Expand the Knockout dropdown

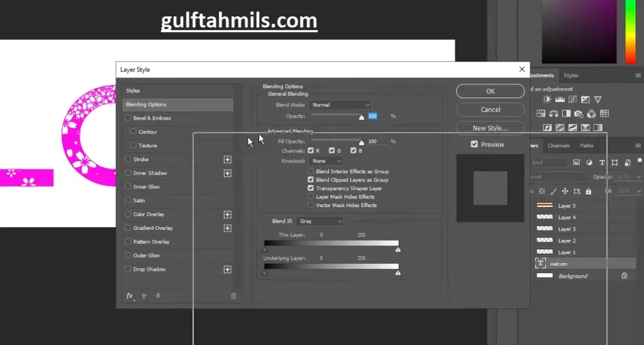coord(326,161)
